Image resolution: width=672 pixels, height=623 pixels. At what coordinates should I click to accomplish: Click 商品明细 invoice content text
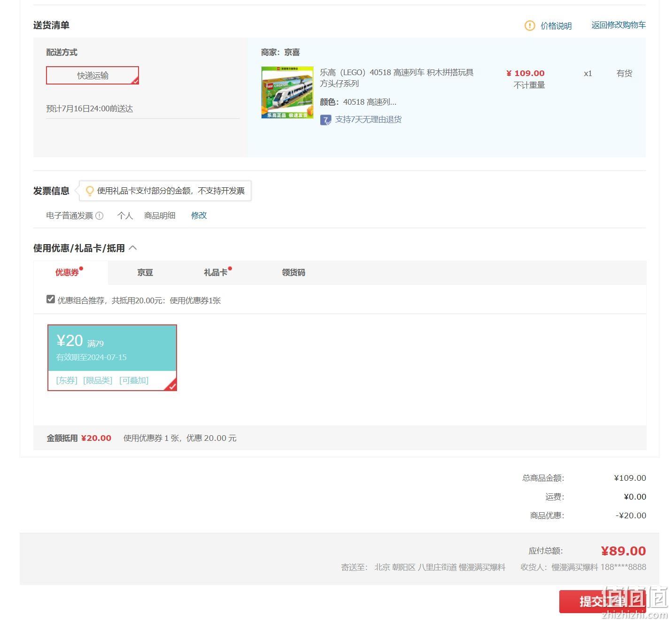(160, 215)
